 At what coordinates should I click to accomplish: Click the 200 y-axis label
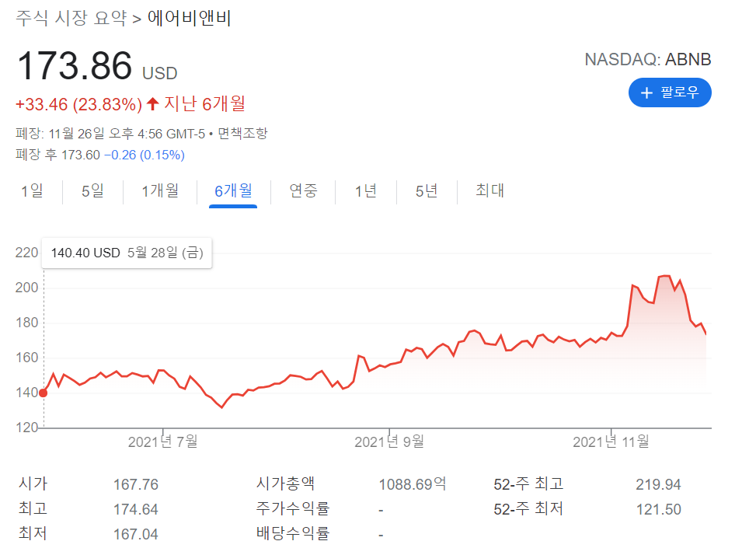coord(26,288)
